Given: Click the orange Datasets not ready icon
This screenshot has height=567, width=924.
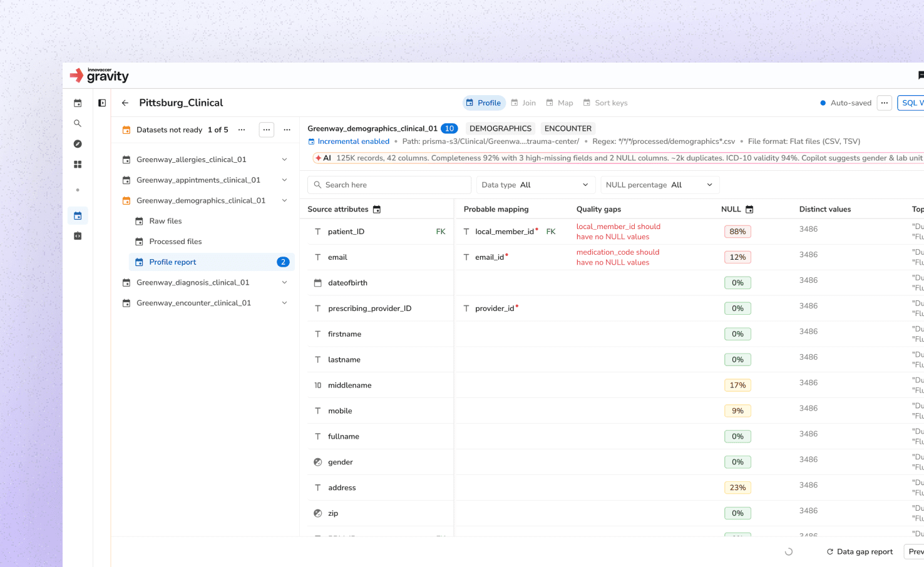Looking at the screenshot, I should pyautogui.click(x=126, y=130).
